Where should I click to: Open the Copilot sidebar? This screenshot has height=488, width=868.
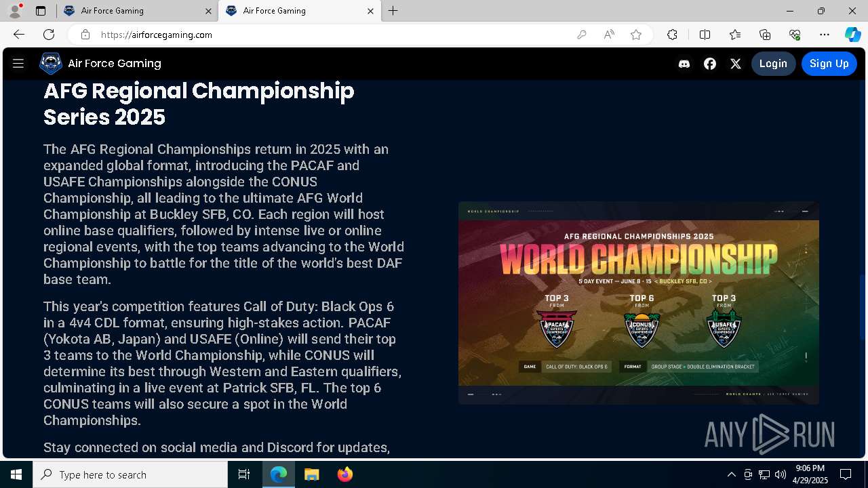(x=852, y=35)
